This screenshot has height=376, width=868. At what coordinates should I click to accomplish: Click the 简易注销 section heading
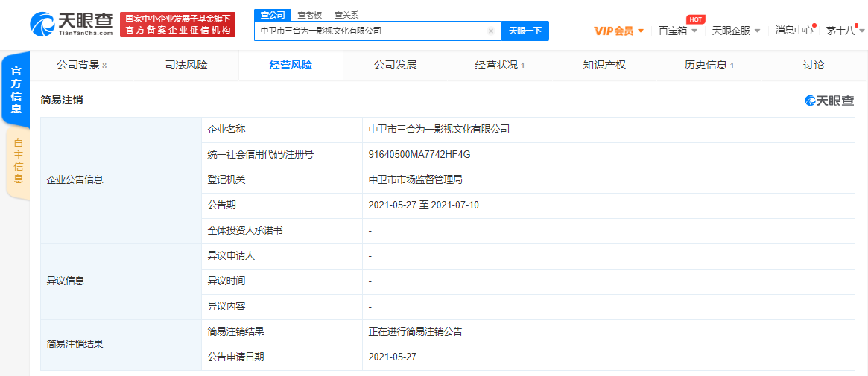(62, 100)
